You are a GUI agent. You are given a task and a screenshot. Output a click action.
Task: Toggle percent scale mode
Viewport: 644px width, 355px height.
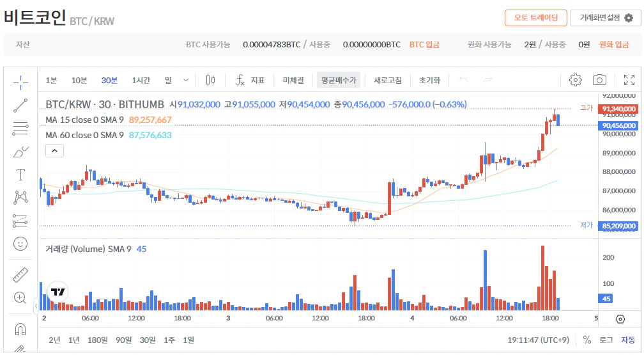point(587,340)
